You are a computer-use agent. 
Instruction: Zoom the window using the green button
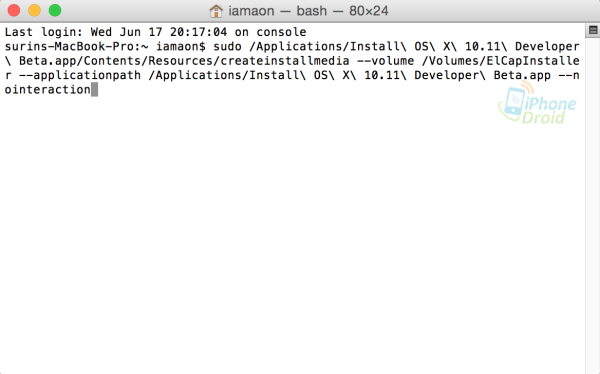coord(55,10)
